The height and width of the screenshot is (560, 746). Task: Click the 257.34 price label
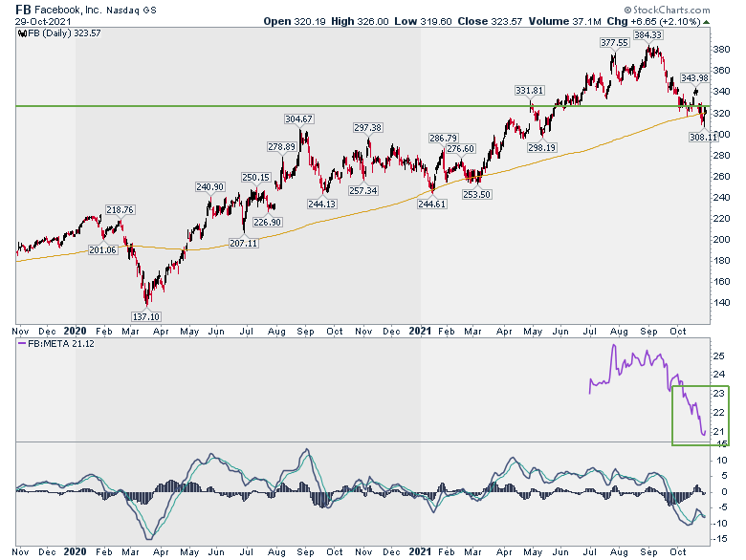point(363,190)
